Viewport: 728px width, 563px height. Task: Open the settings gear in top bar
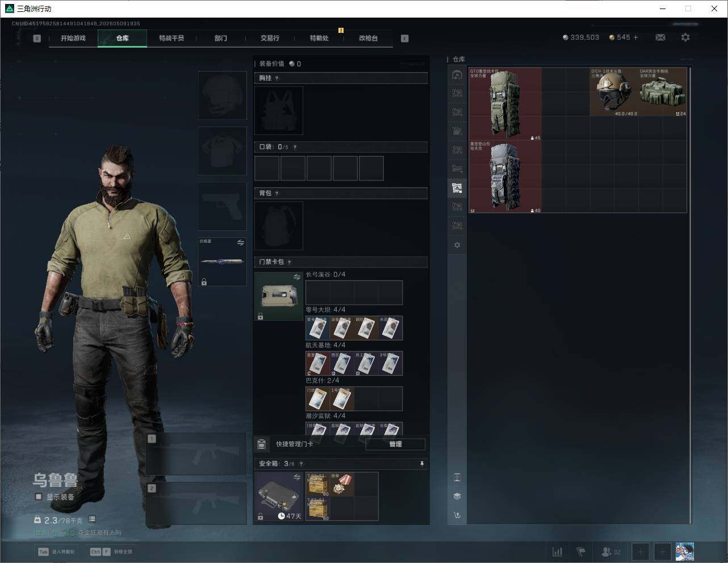(685, 37)
